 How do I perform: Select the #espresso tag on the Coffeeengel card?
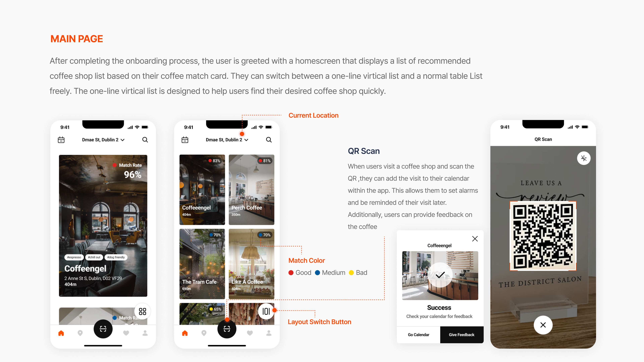tap(74, 257)
